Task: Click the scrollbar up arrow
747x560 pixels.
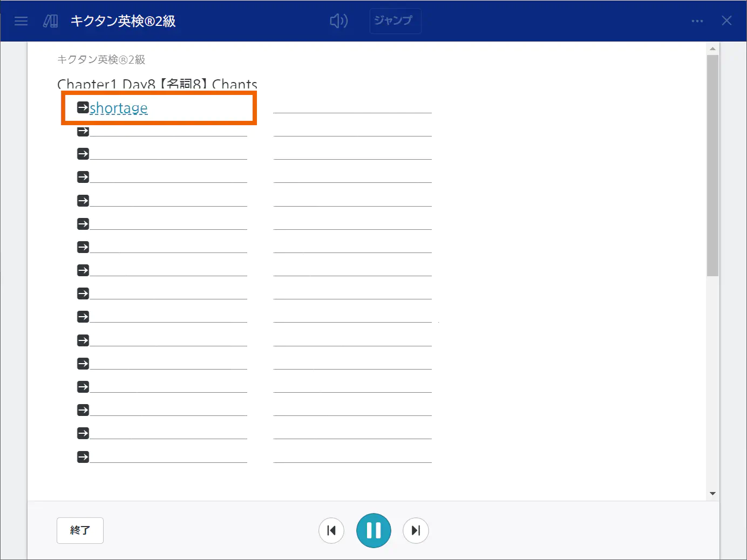Action: (712, 49)
